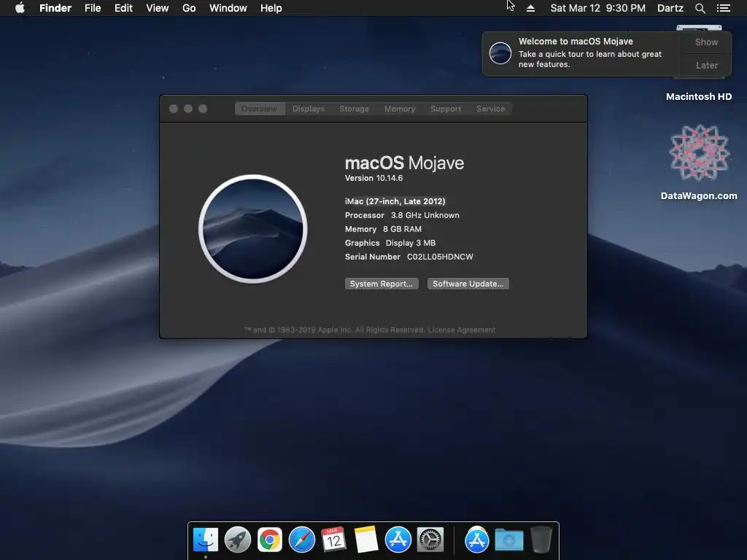Click the Dartz user name in menu bar
The image size is (747, 560).
click(x=670, y=8)
